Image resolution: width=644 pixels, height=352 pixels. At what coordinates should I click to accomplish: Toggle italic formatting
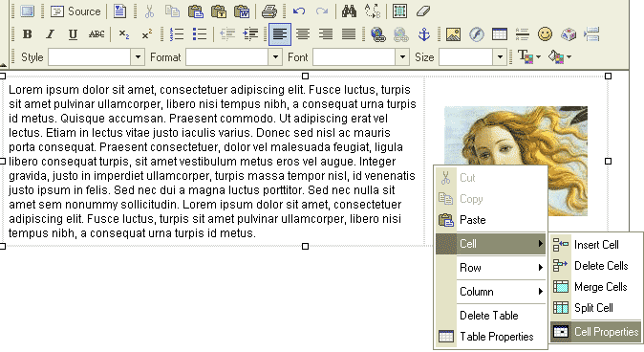pos(50,34)
